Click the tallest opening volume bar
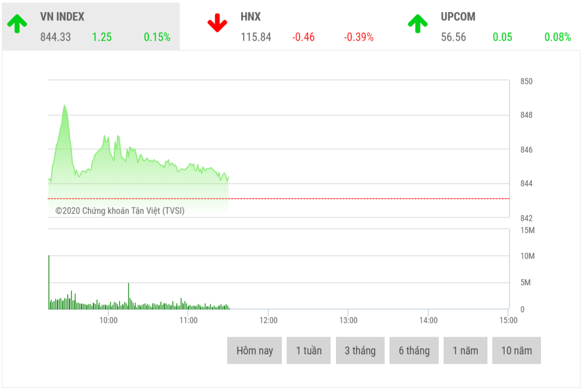Image resolution: width=583 pixels, height=392 pixels. pos(49,282)
